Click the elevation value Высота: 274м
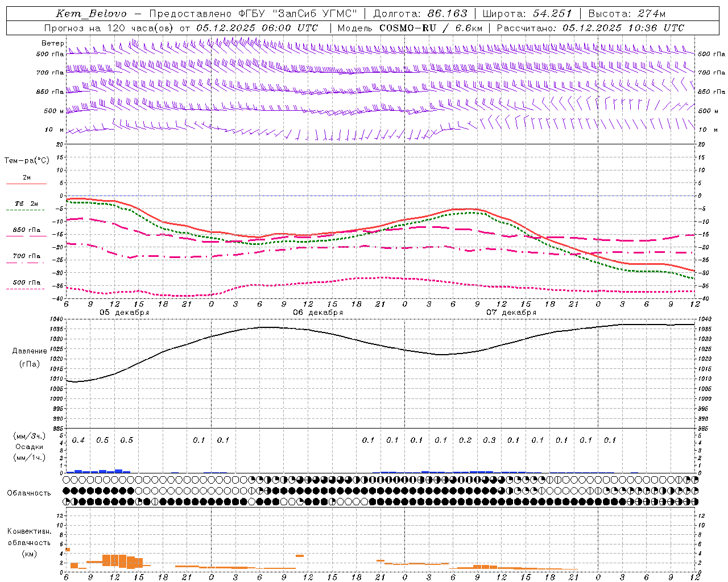Screen dimensions: 728x582 click(627, 14)
